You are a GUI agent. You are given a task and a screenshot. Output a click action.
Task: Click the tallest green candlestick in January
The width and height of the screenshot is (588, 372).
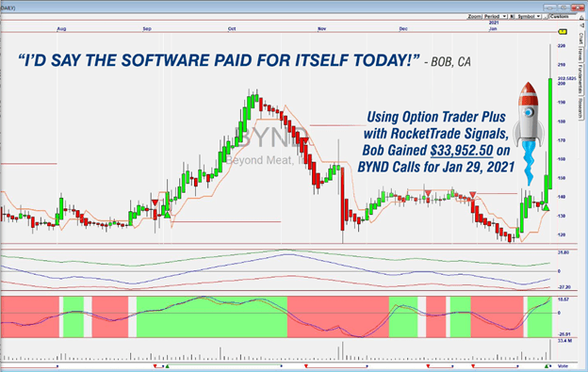pyautogui.click(x=550, y=134)
